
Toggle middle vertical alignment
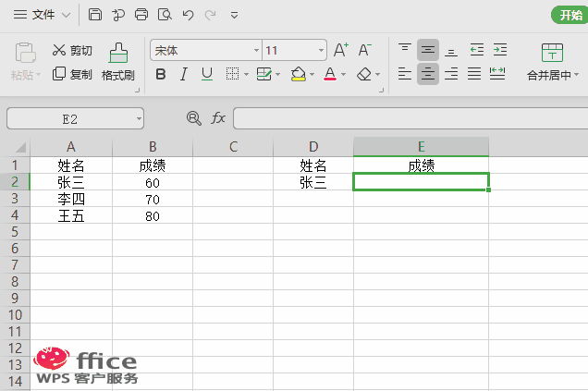point(428,50)
